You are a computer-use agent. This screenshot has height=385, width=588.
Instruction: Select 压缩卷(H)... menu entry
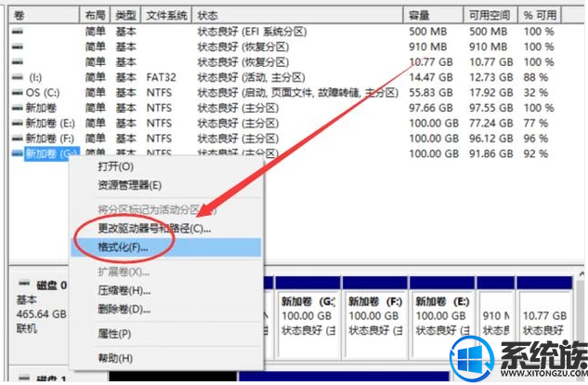tap(124, 290)
